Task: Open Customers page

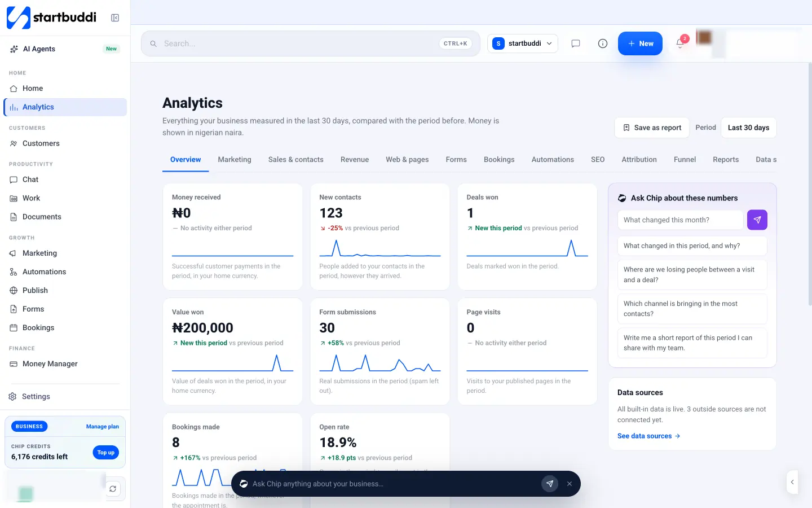Action: [65, 143]
